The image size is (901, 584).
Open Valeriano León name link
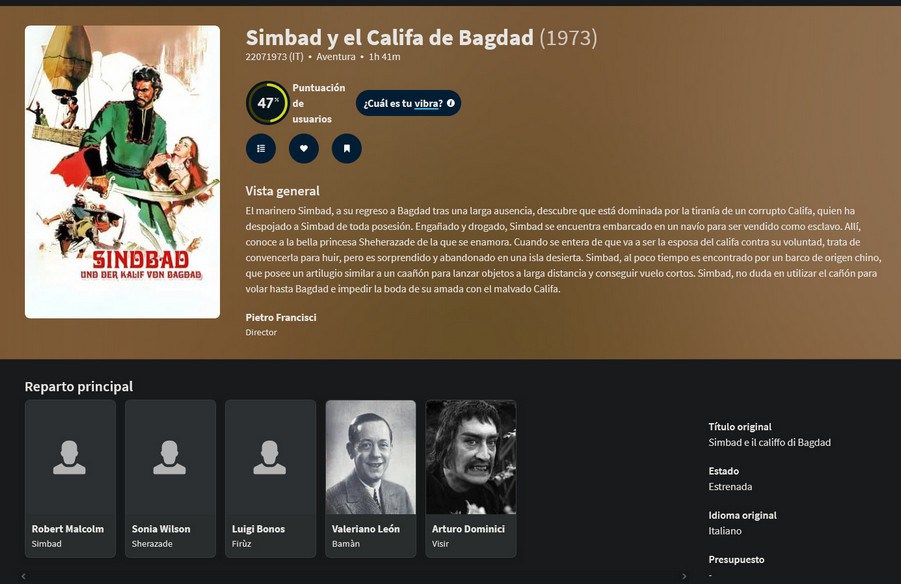tap(365, 529)
